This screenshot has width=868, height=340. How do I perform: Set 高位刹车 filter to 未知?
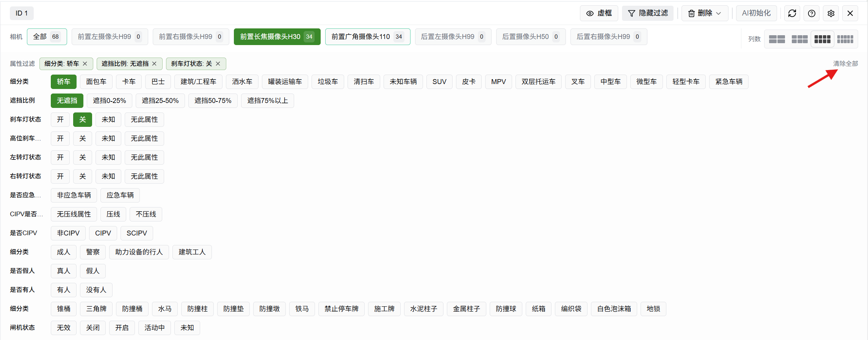(108, 139)
